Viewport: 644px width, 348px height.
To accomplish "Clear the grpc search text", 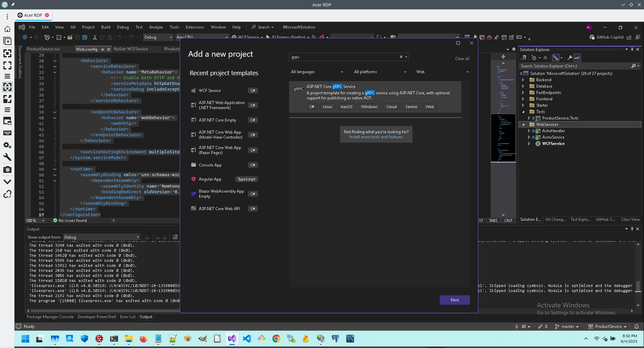I will coord(401,57).
